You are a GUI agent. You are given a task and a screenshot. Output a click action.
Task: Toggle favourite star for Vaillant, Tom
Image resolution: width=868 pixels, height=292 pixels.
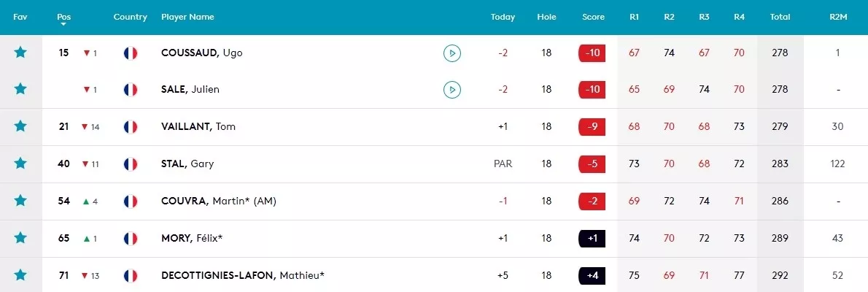tap(20, 126)
